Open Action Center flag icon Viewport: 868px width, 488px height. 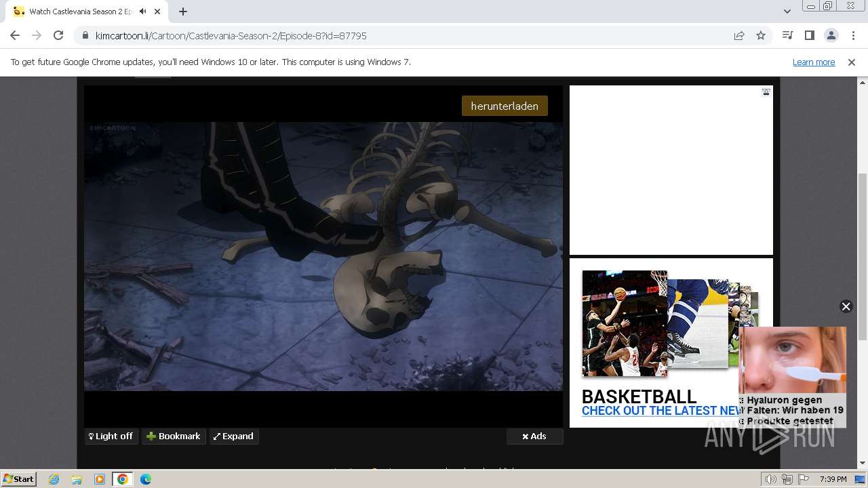coord(803,479)
